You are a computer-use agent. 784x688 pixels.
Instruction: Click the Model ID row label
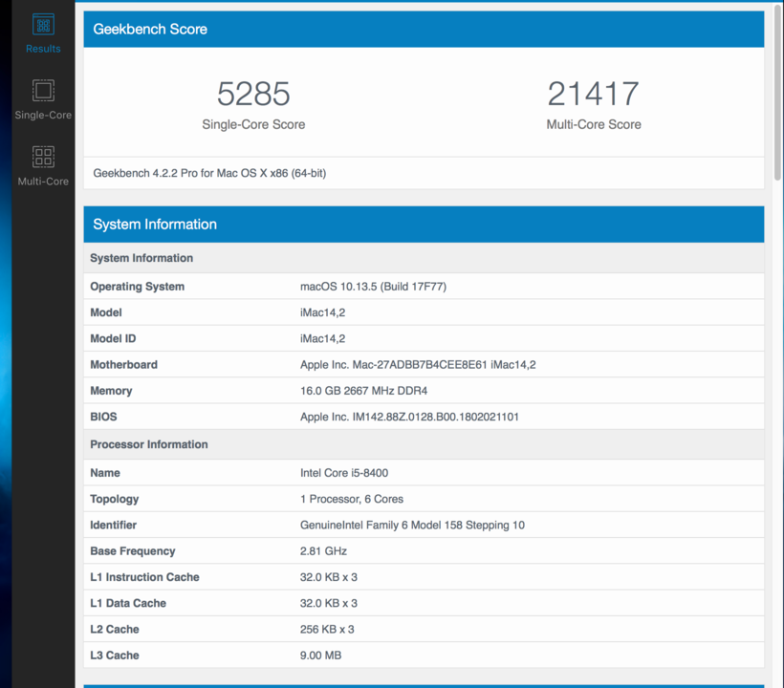click(x=113, y=339)
